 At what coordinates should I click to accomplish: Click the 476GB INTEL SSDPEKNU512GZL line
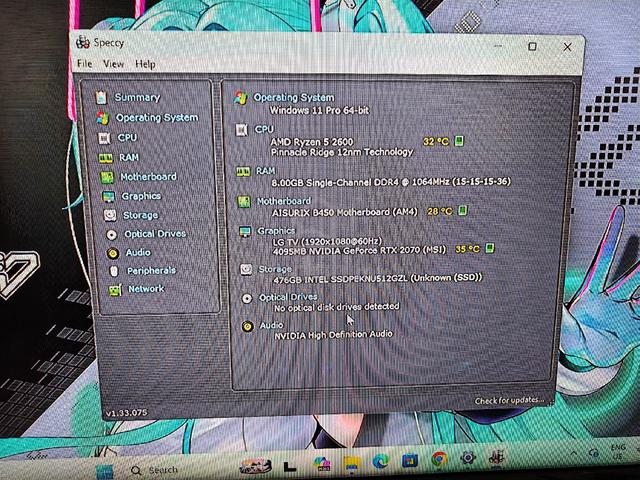[378, 279]
